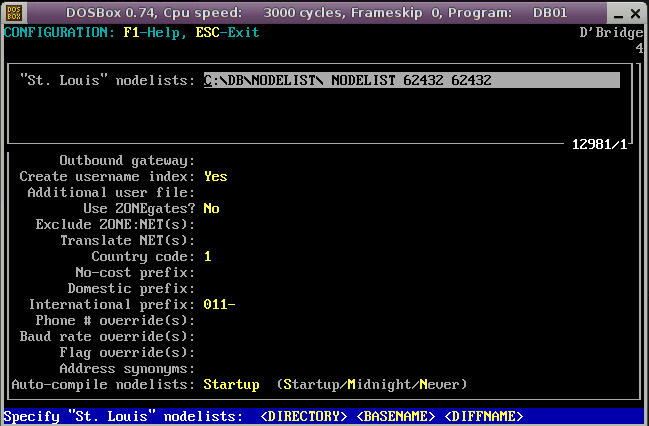649x426 pixels.
Task: Toggle the Use ZONEgates No value
Action: point(211,208)
